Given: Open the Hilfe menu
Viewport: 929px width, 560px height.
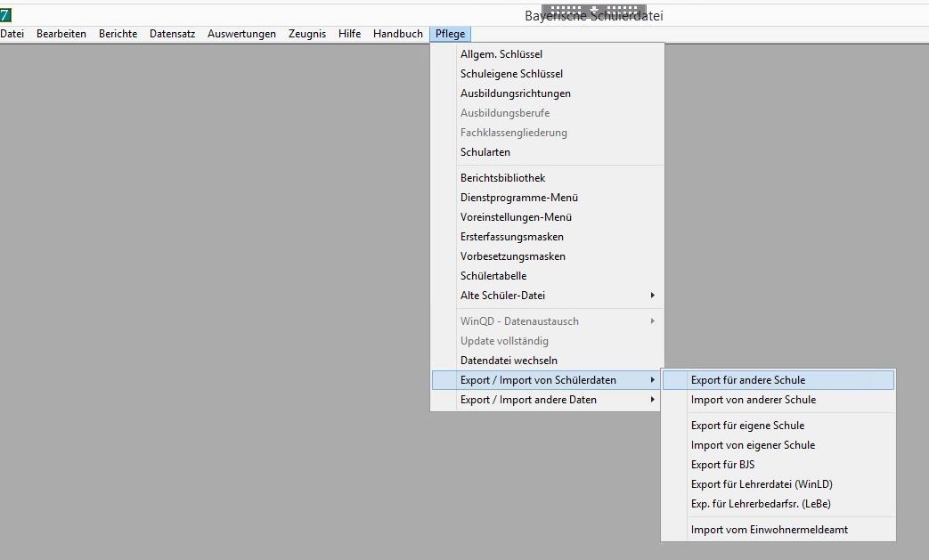Looking at the screenshot, I should coord(349,34).
